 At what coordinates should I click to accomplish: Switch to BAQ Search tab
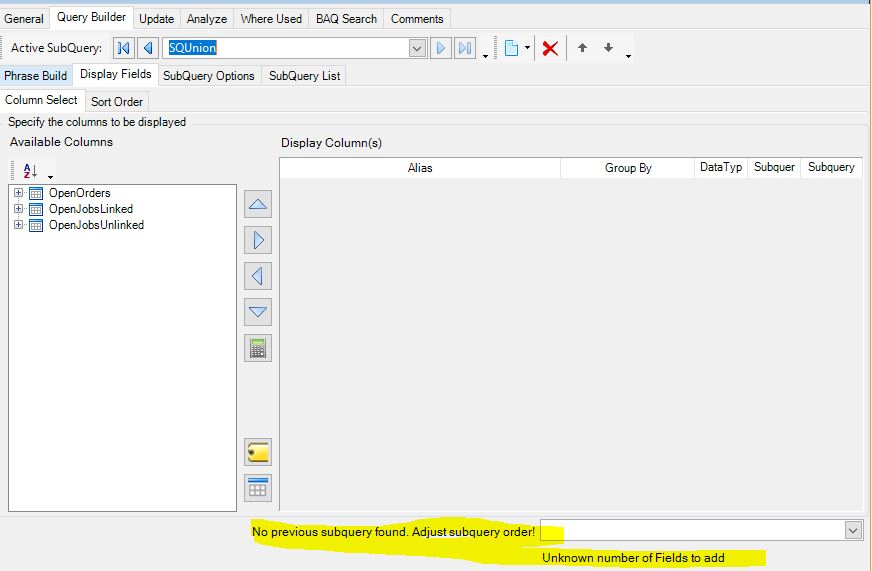coord(346,19)
